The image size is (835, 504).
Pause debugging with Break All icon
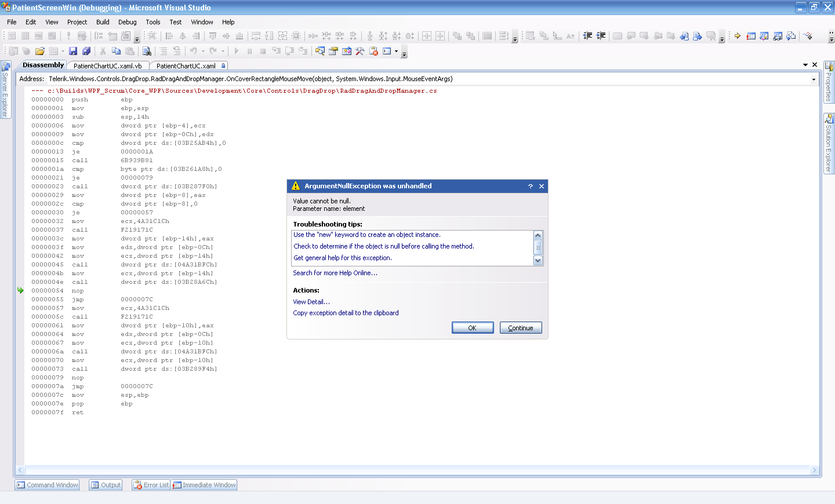(249, 51)
